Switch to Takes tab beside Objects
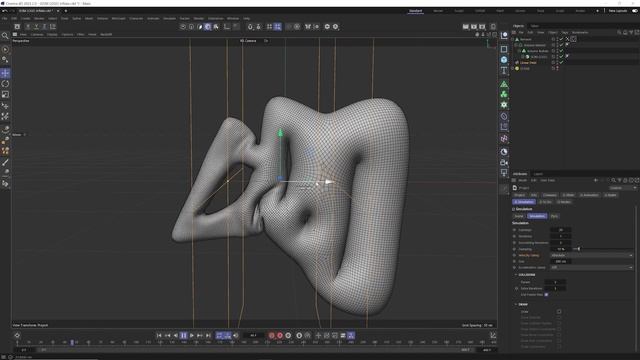 (534, 26)
